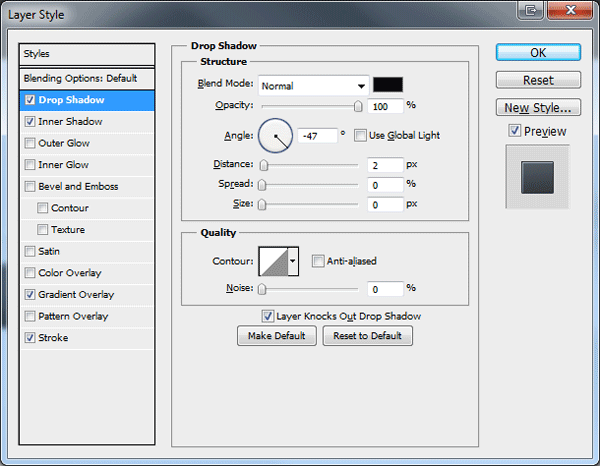Click the Noise slider handle

click(x=262, y=289)
